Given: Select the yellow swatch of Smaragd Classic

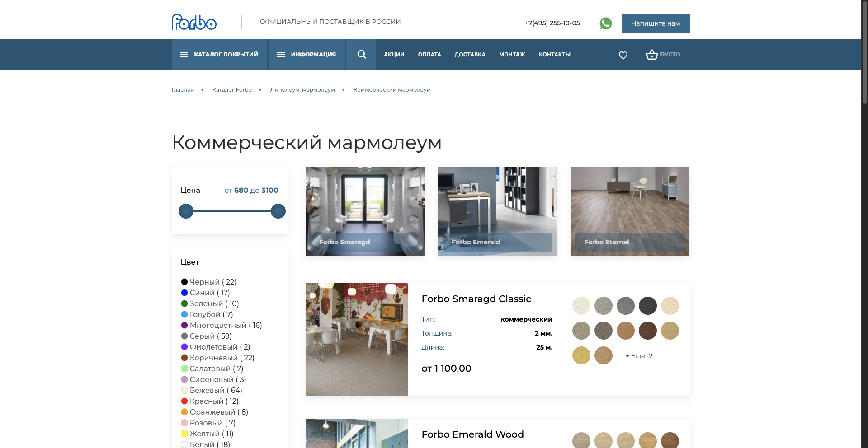Looking at the screenshot, I should (x=581, y=355).
